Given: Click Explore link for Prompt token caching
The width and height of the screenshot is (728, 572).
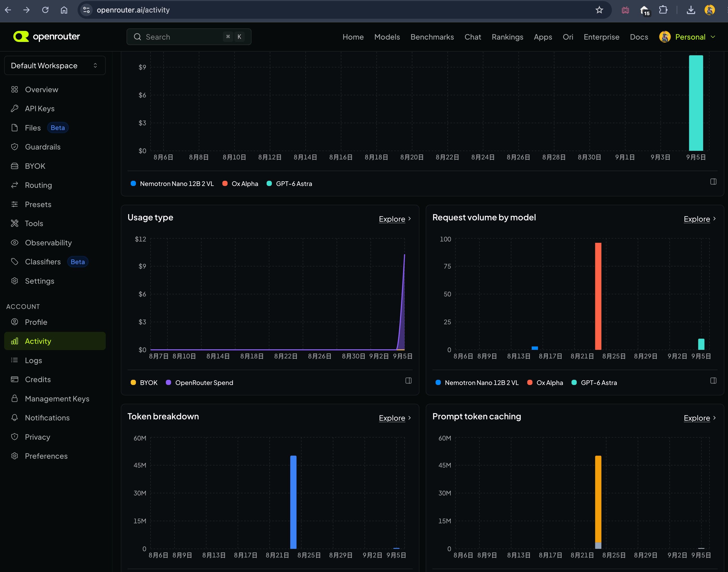Looking at the screenshot, I should [700, 418].
